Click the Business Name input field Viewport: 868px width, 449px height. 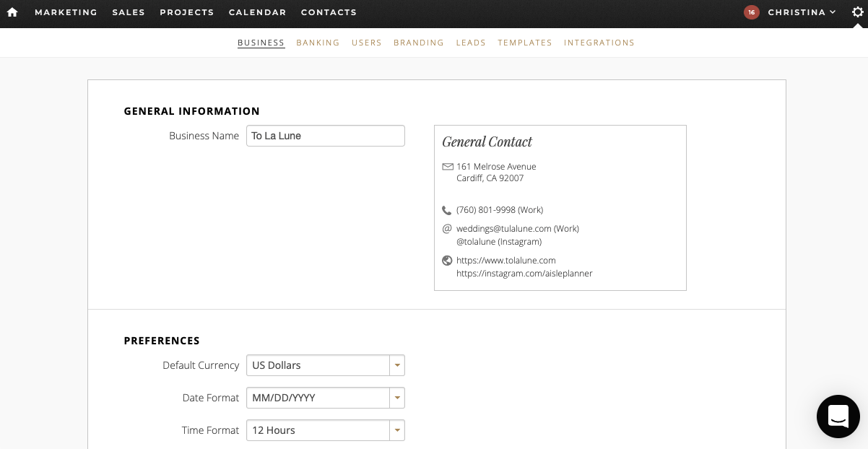tap(325, 136)
